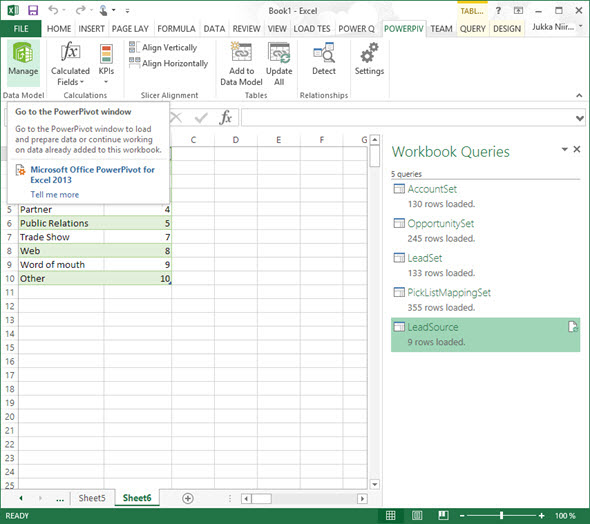
Task: Open the Undo history dropdown
Action: (63, 11)
